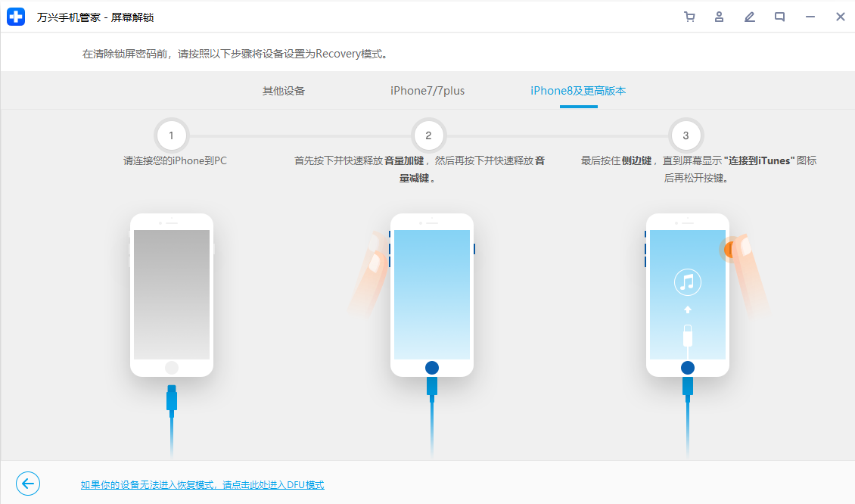Open the shopping cart store icon
Image resolution: width=855 pixels, height=504 pixels.
pyautogui.click(x=689, y=16)
